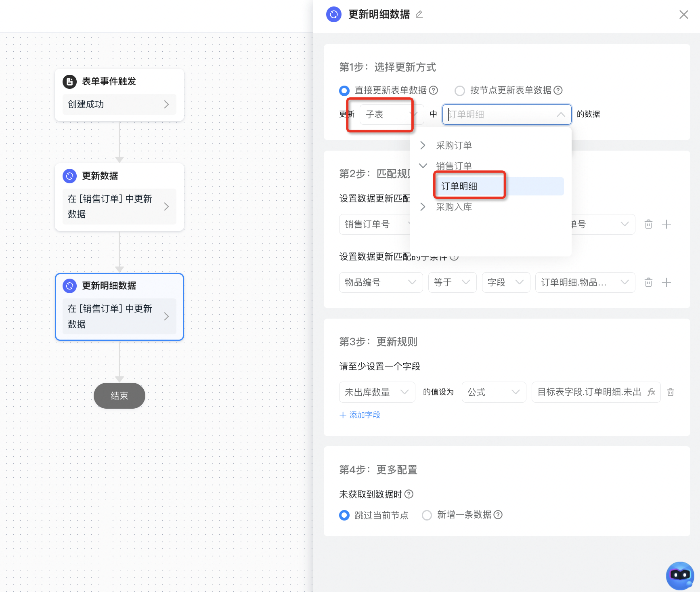Image resolution: width=700 pixels, height=592 pixels.
Task: Choose 新增一条数据 radio option
Action: coord(427,515)
